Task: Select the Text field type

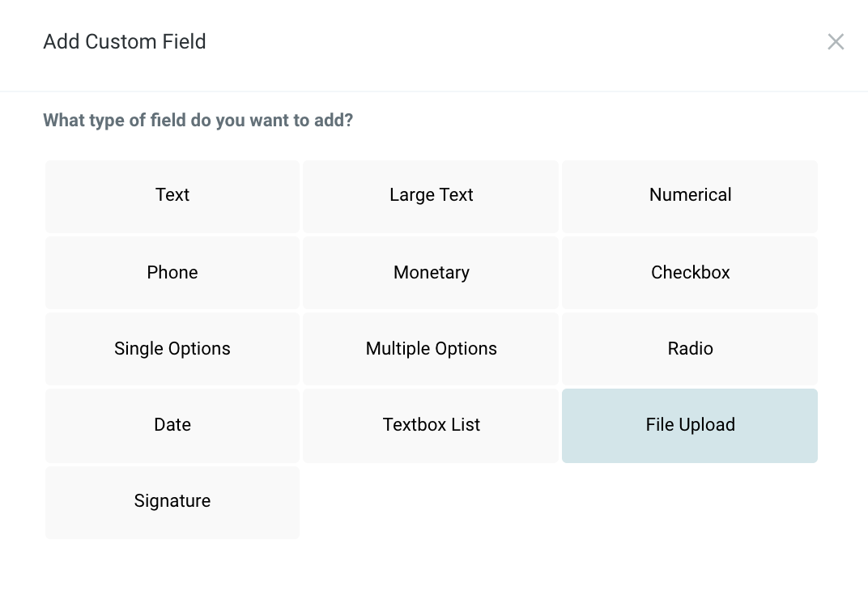Action: (x=172, y=196)
